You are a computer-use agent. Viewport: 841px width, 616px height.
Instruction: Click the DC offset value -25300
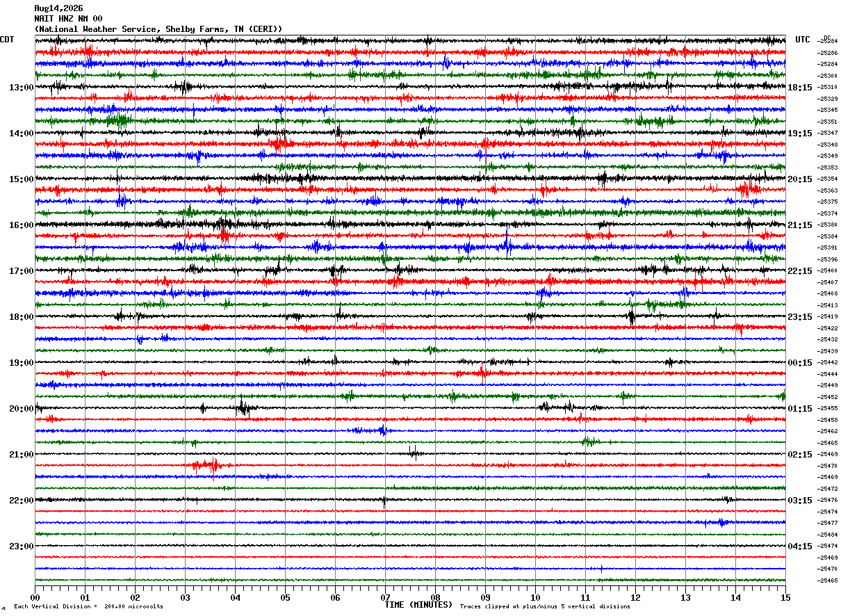[827, 76]
